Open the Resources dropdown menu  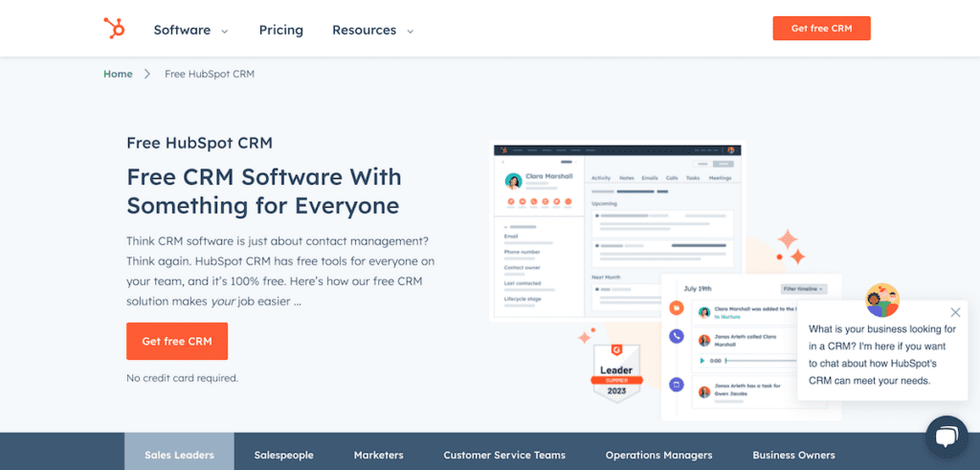[x=364, y=30]
